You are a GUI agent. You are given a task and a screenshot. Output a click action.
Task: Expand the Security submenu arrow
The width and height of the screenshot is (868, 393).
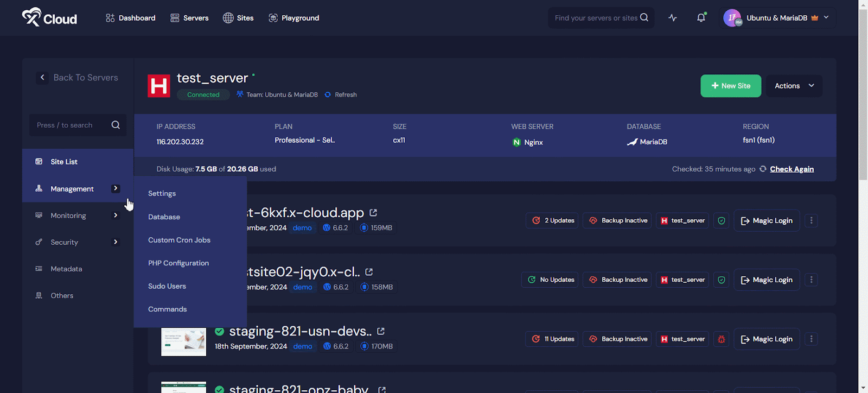pos(116,242)
